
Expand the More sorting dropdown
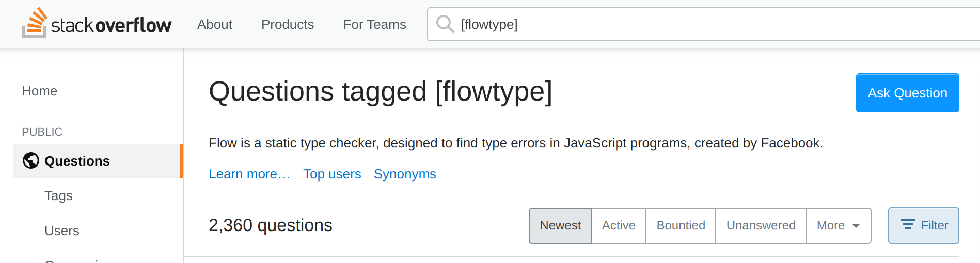point(839,226)
